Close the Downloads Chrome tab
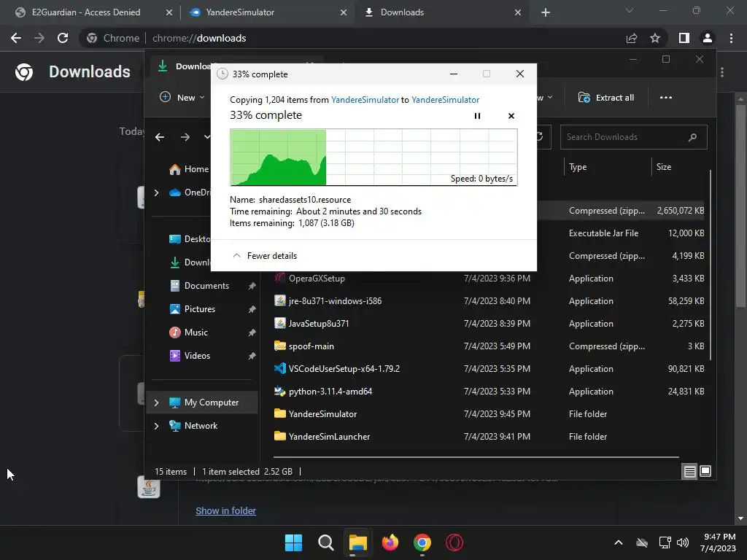 (518, 12)
